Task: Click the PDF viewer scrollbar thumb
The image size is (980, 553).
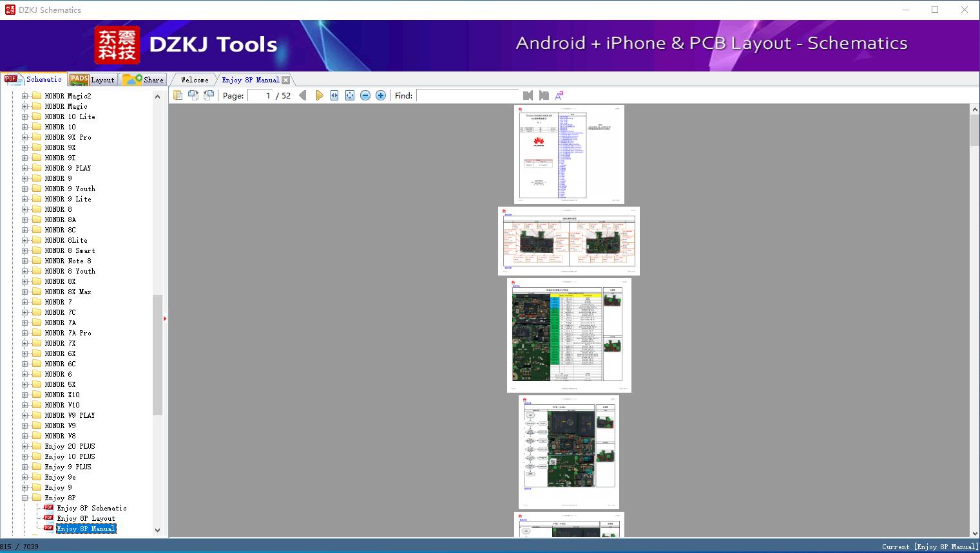Action: pyautogui.click(x=975, y=131)
